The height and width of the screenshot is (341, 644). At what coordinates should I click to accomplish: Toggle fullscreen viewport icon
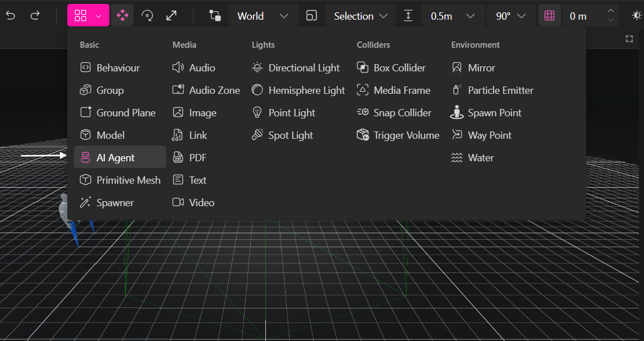pyautogui.click(x=629, y=39)
